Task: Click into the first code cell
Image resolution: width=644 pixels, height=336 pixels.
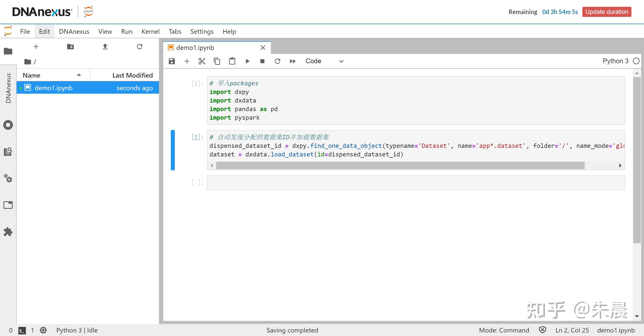Action: [x=416, y=100]
